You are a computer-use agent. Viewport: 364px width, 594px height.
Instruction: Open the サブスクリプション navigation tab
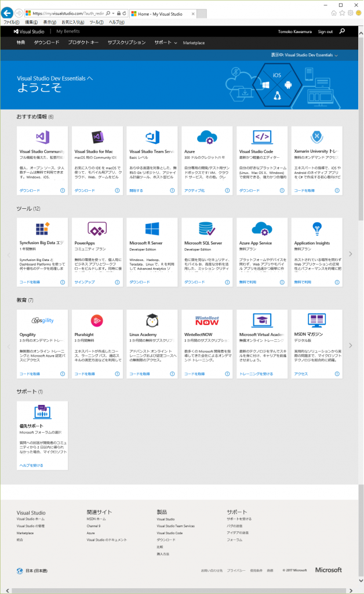pos(126,42)
